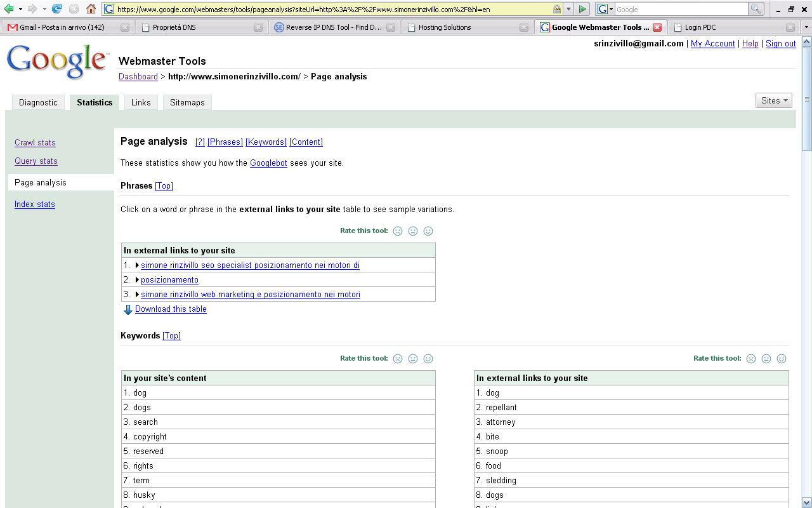Screen dimensions: 812x508
Task: Click happy face above site's content keywords
Action: [428, 359]
